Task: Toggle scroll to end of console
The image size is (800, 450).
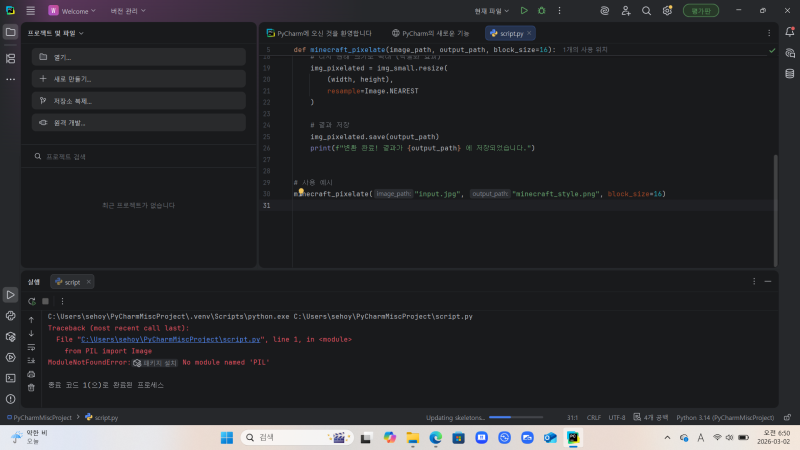Action: [31, 361]
